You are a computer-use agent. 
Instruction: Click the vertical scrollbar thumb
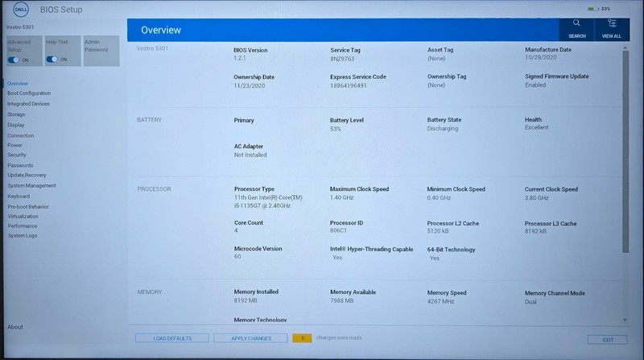click(625, 152)
